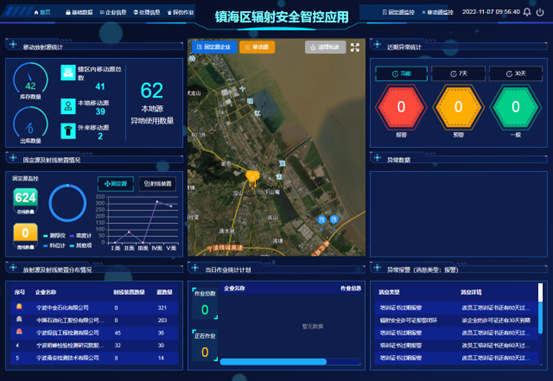The image size is (553, 381).
Task: Open the 企业信息 menu item
Action: click(113, 12)
